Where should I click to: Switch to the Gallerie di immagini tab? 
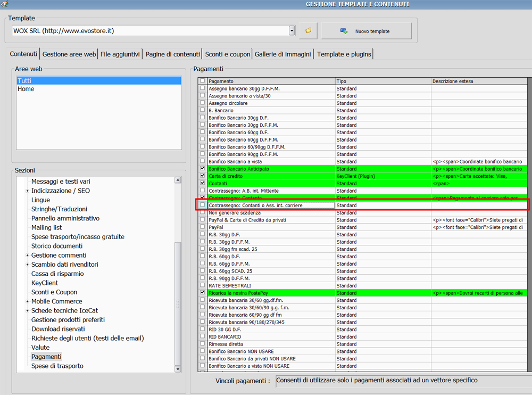[282, 54]
